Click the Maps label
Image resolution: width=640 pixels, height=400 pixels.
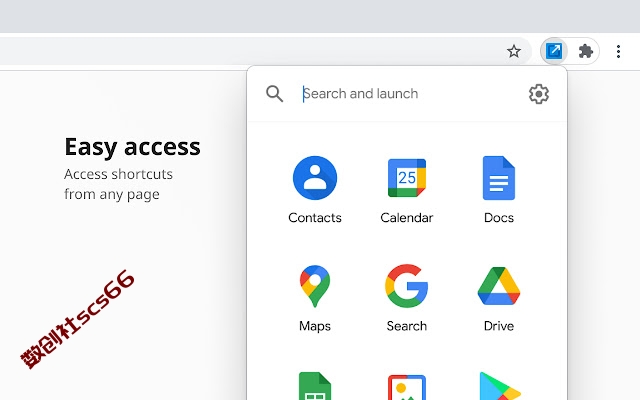point(315,326)
